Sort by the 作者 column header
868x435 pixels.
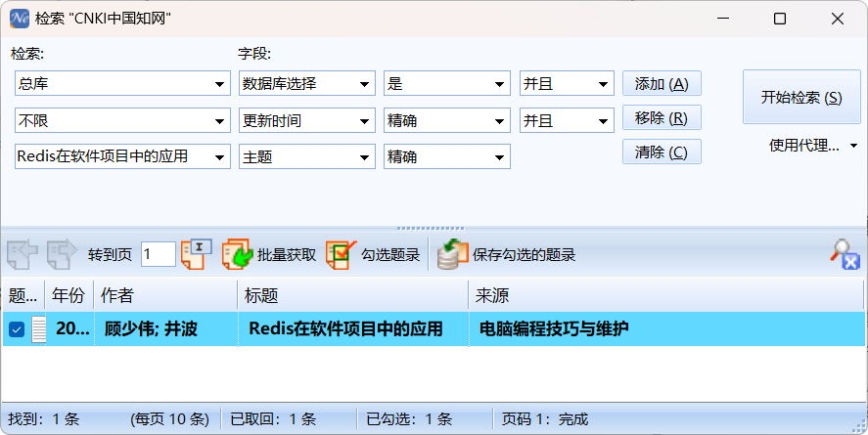(165, 296)
